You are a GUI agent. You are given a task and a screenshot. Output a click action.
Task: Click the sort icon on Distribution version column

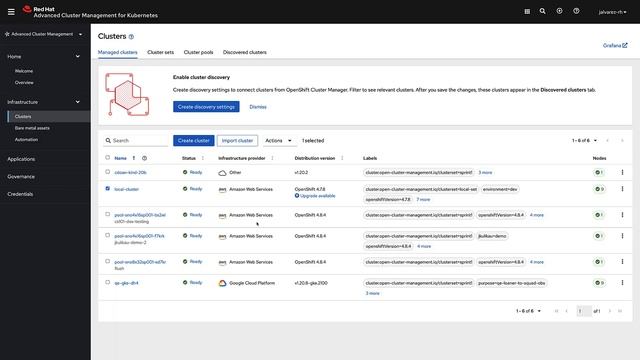coord(342,158)
